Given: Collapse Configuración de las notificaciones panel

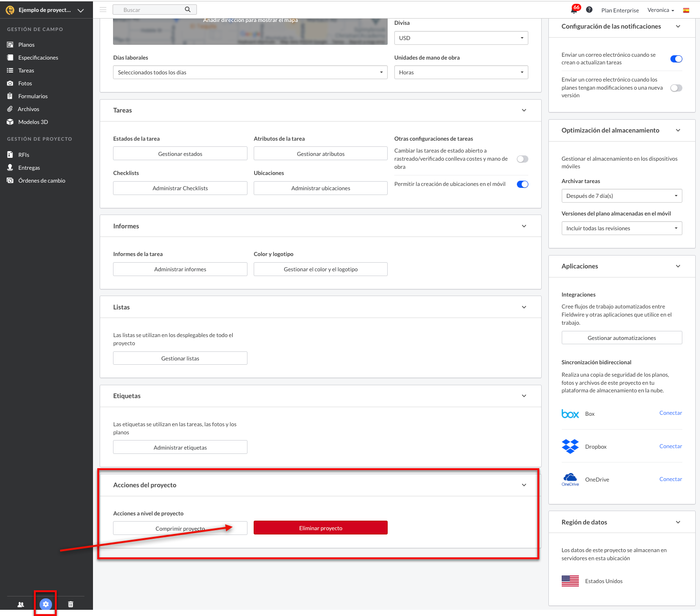Looking at the screenshot, I should 678,26.
